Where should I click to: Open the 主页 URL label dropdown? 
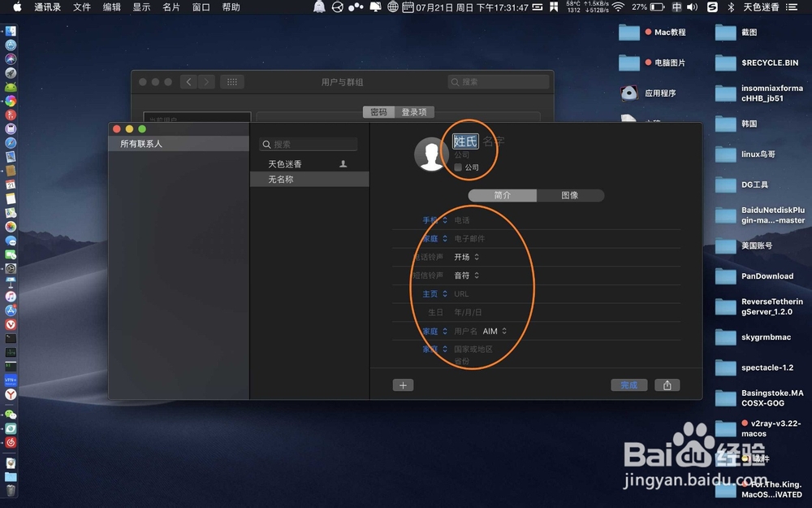coord(434,294)
